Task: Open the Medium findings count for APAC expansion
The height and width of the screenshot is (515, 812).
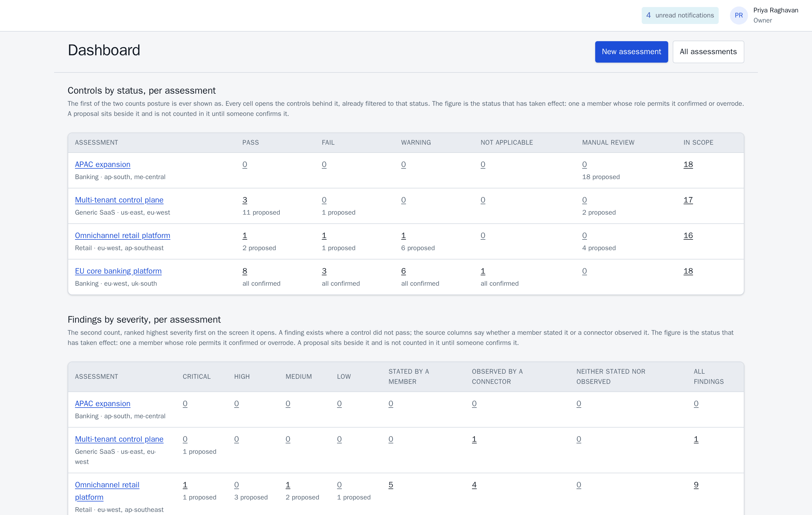Action: point(288,403)
